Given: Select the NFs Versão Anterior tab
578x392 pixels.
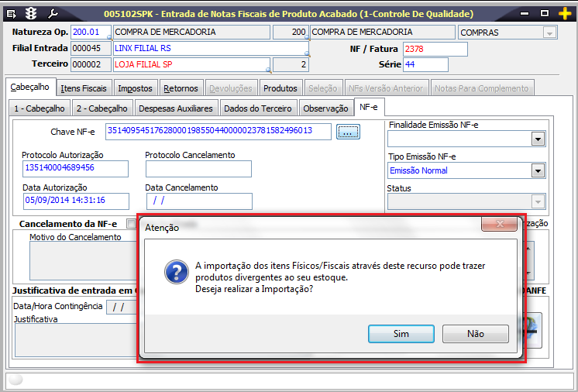Looking at the screenshot, I should pos(386,88).
